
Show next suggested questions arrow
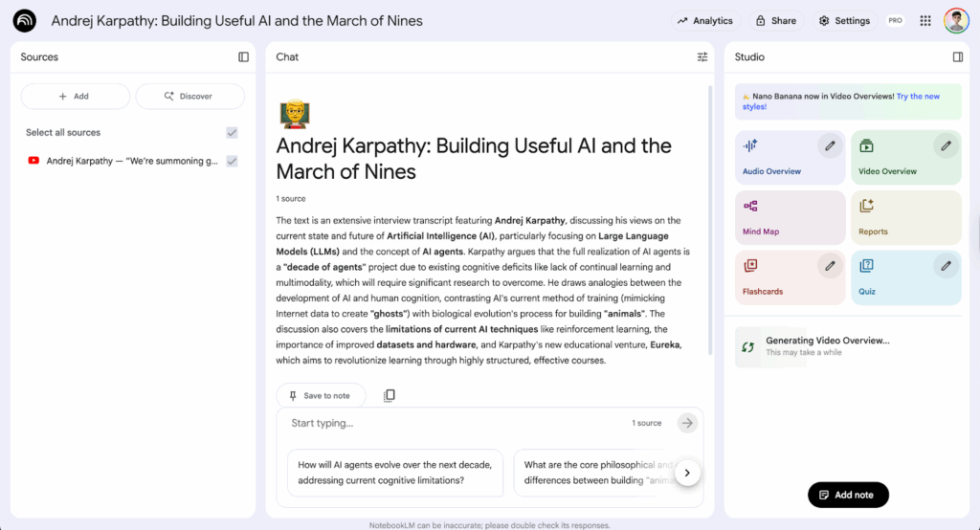click(687, 473)
